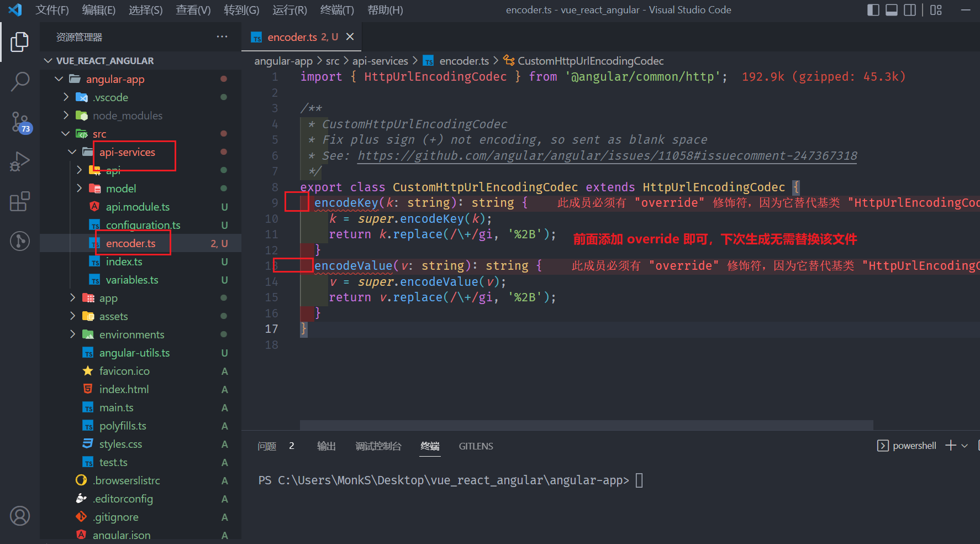Toggle the primary side bar layout button

(873, 10)
